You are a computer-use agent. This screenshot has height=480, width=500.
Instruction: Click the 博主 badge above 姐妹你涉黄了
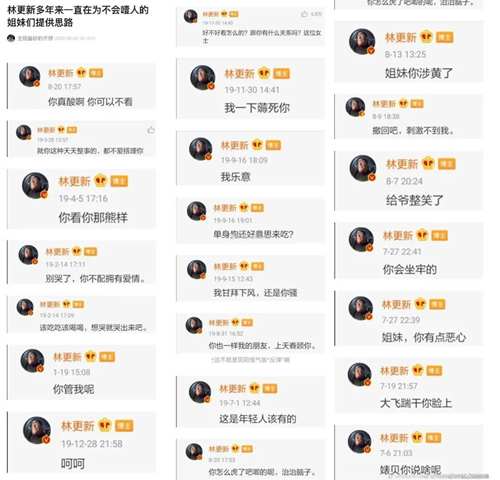(x=444, y=37)
